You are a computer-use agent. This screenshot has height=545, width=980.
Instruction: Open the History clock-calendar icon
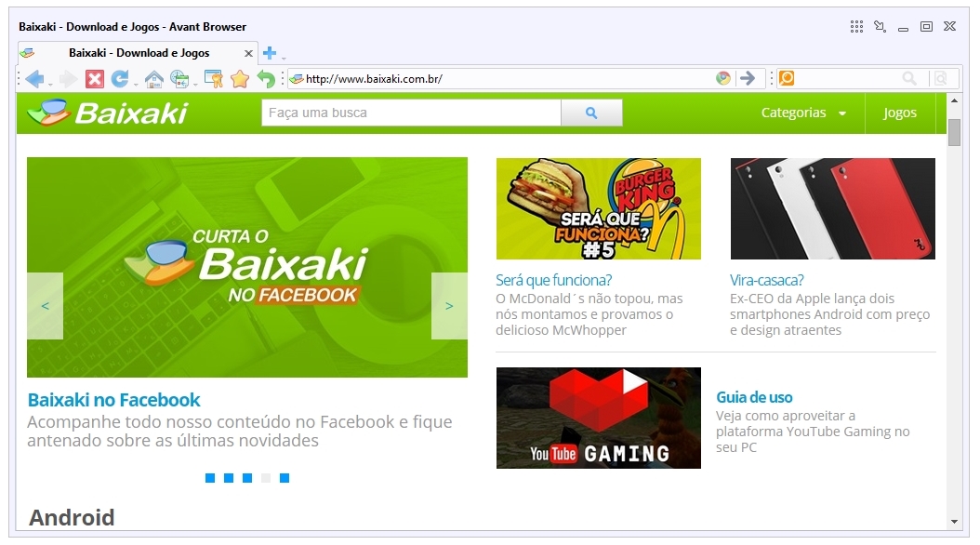tap(179, 79)
